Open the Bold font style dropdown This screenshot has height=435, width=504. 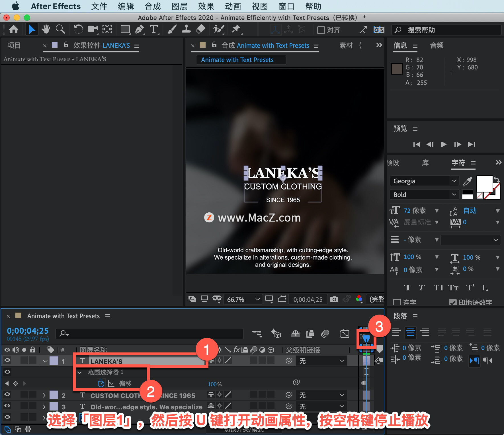(x=454, y=194)
